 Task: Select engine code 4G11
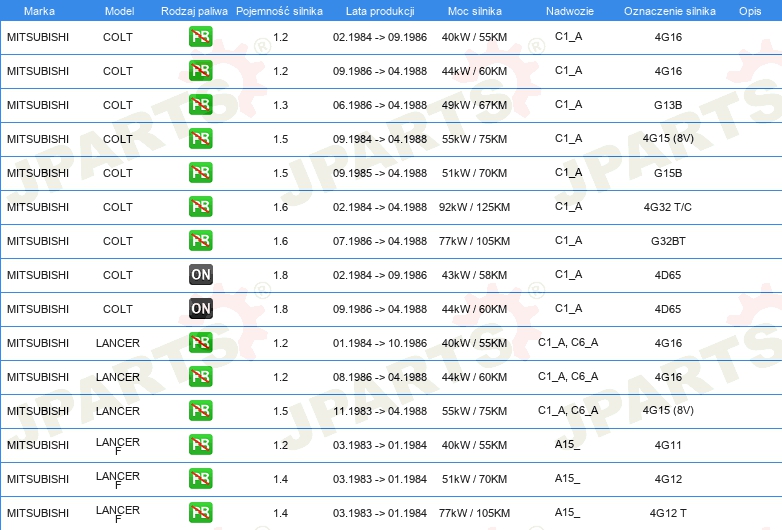(x=668, y=445)
